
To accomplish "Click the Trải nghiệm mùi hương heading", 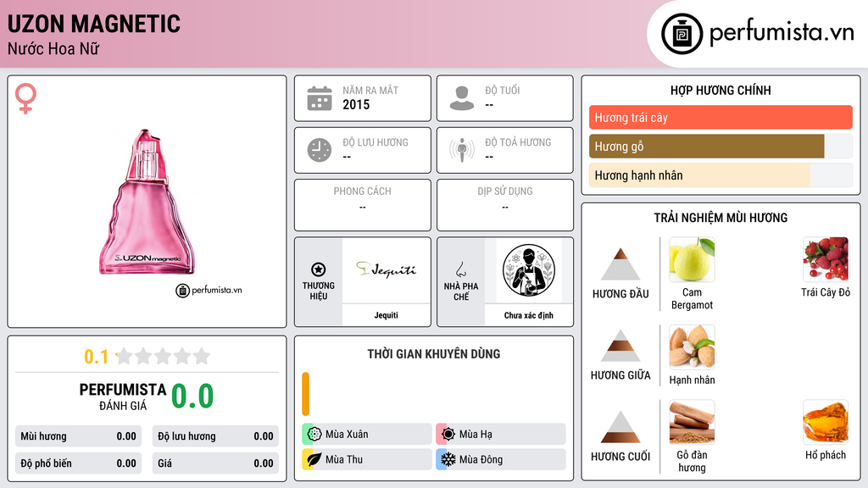I will tap(721, 218).
